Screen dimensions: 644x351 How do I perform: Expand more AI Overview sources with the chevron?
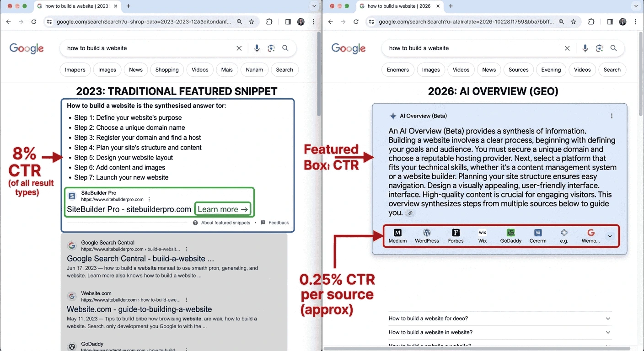(x=610, y=236)
